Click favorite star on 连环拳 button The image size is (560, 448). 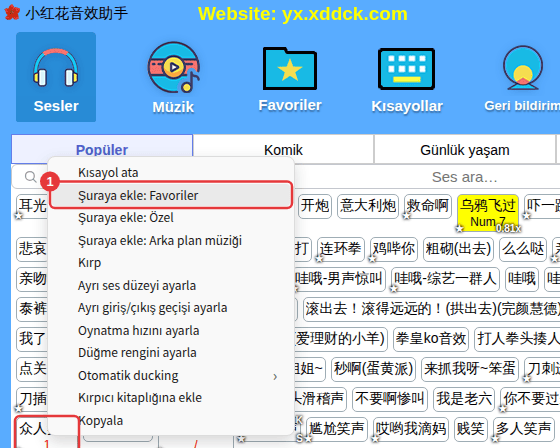click(319, 259)
